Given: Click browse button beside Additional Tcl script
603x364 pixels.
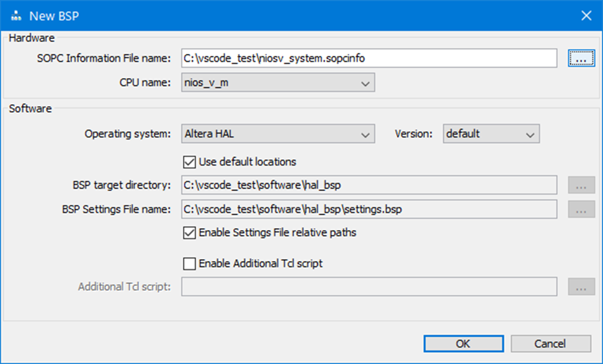Looking at the screenshot, I should click(x=581, y=287).
